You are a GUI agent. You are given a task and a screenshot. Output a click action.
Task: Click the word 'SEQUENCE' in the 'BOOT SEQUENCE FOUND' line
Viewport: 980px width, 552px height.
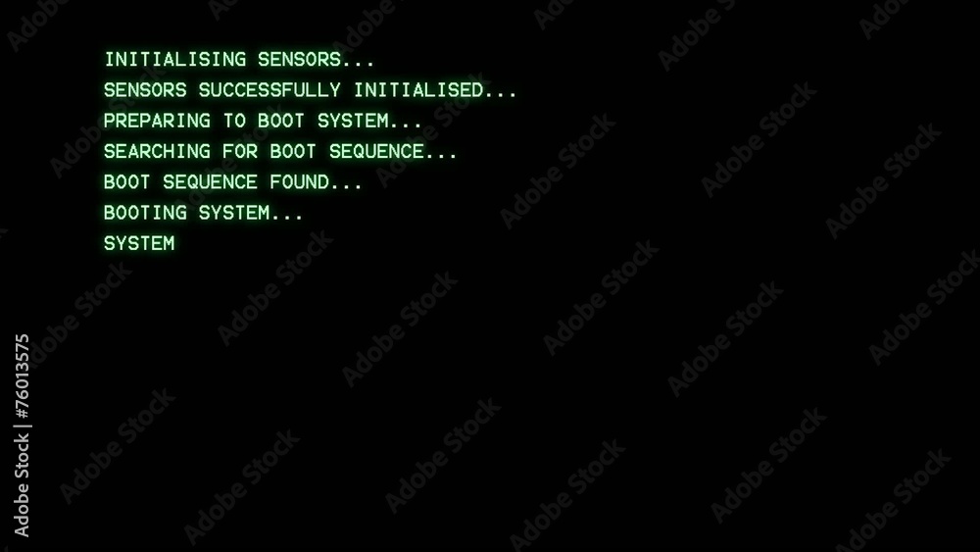click(x=210, y=182)
